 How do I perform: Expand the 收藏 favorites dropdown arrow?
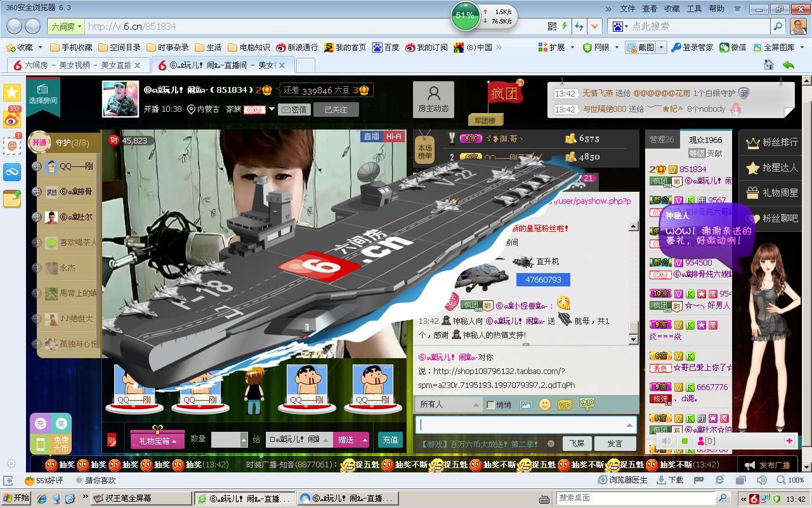click(40, 48)
